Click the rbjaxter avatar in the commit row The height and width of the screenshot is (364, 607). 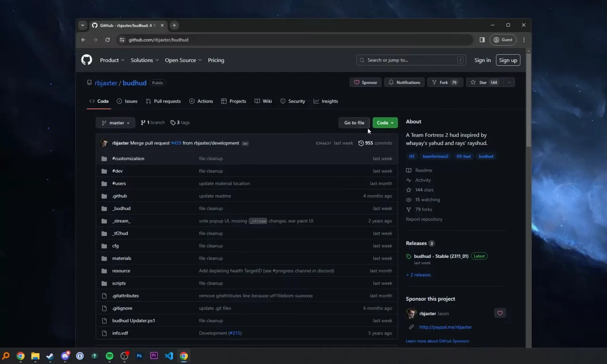pyautogui.click(x=105, y=143)
